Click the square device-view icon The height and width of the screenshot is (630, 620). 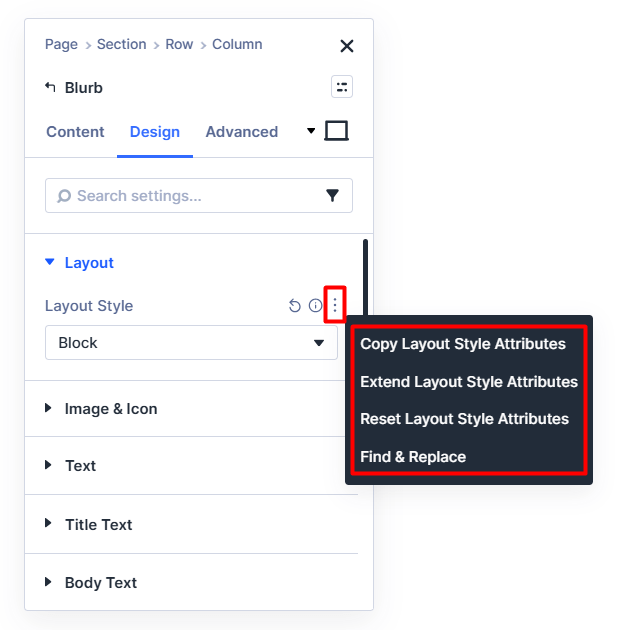tap(337, 131)
